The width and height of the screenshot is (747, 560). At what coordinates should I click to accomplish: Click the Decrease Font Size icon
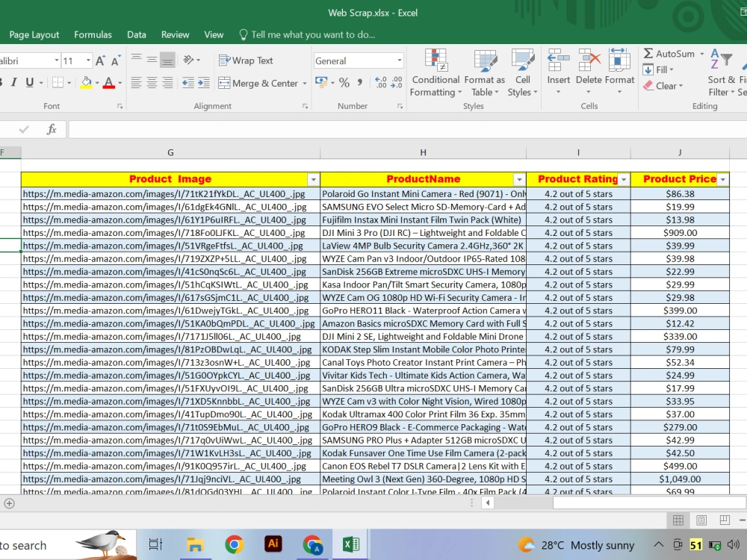point(115,60)
